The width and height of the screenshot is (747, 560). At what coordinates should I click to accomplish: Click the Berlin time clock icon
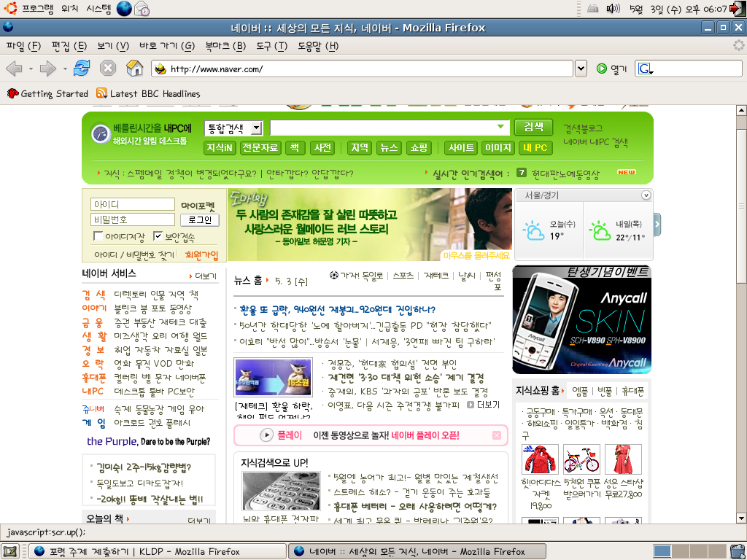pos(101,134)
